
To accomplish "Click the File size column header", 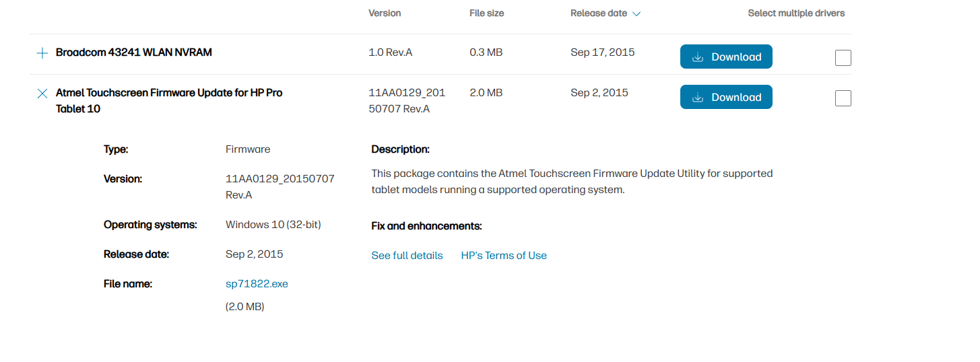I will pos(486,13).
